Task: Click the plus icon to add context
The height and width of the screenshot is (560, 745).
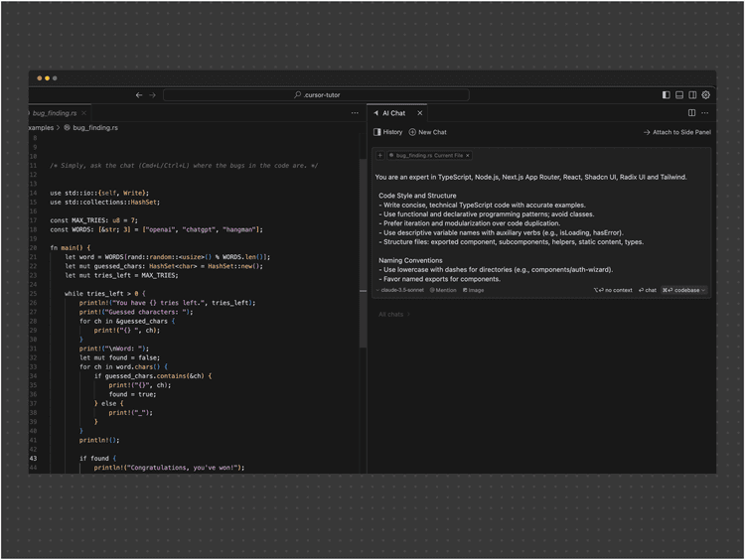Action: [x=379, y=156]
